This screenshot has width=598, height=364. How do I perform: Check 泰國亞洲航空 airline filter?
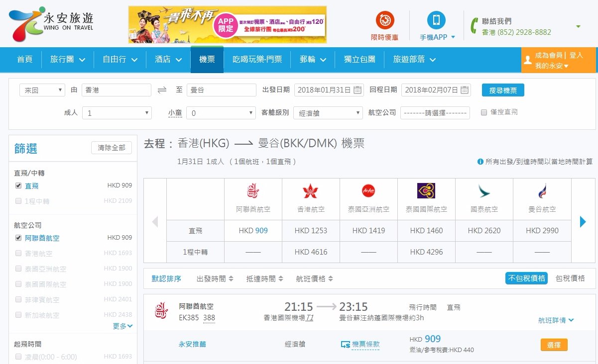pyautogui.click(x=18, y=269)
